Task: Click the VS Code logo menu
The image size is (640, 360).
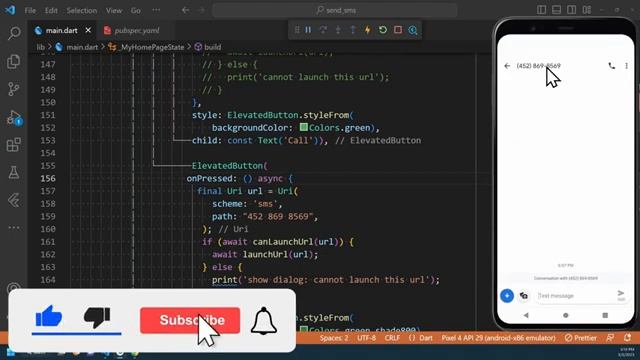Action: [10, 10]
